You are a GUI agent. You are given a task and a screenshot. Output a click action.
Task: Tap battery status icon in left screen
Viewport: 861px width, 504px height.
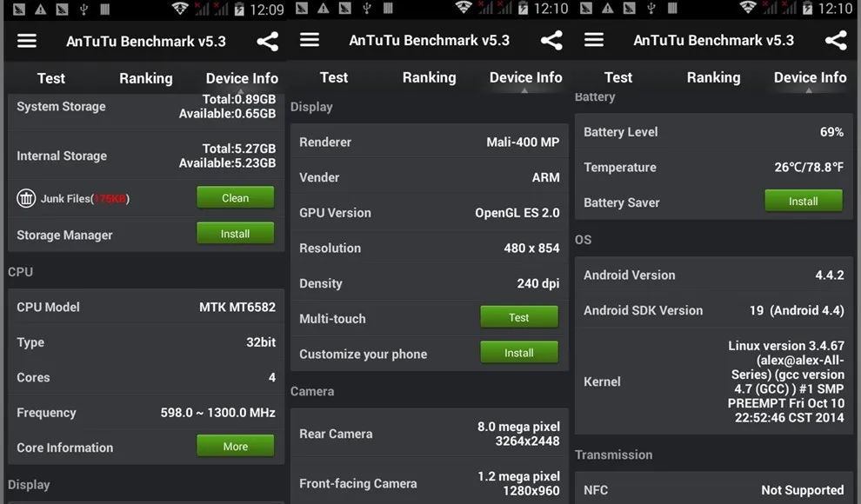[239, 9]
